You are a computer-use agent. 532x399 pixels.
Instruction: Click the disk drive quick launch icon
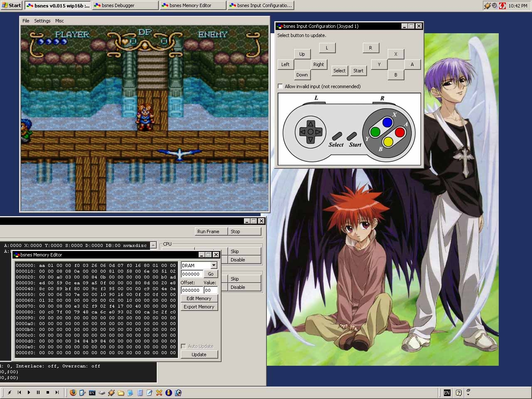point(102,392)
